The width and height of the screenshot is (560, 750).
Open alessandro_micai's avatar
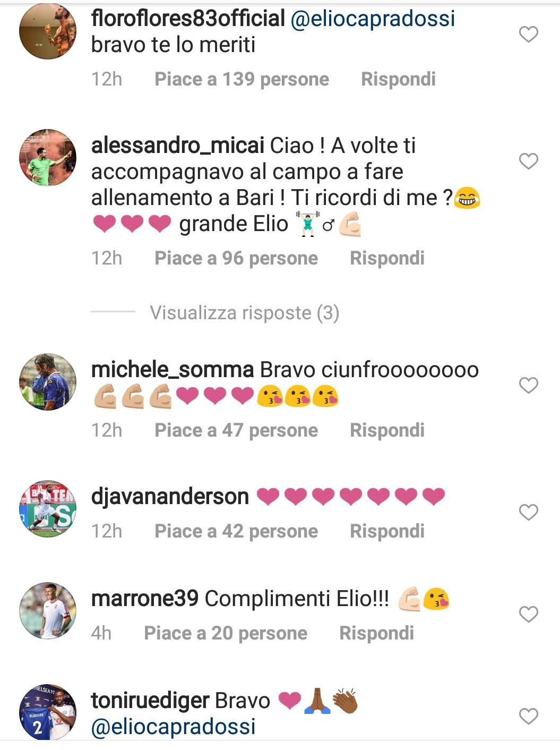[48, 158]
